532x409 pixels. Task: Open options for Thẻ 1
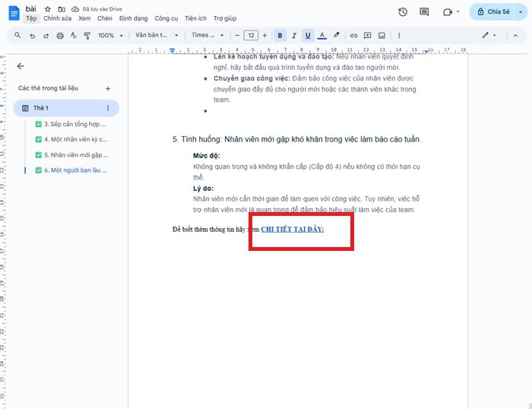coord(108,108)
